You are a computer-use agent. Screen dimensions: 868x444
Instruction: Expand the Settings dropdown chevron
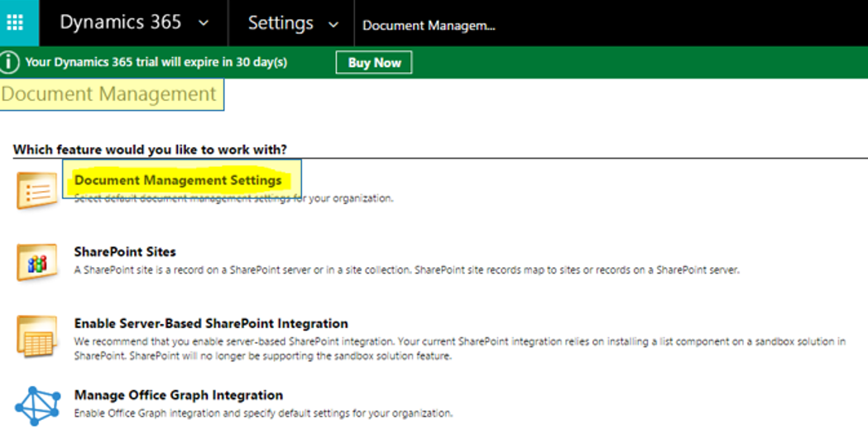[333, 24]
